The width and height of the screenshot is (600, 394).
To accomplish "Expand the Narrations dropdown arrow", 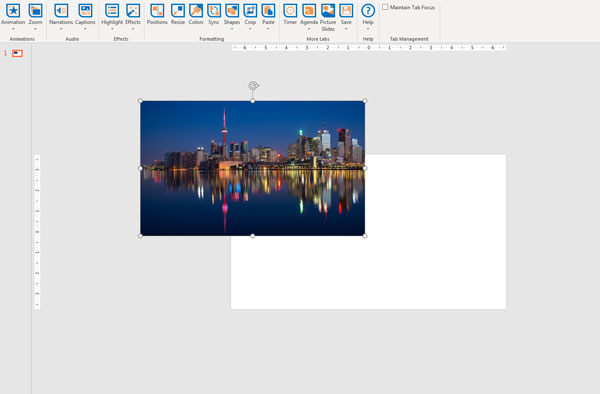I will point(61,29).
